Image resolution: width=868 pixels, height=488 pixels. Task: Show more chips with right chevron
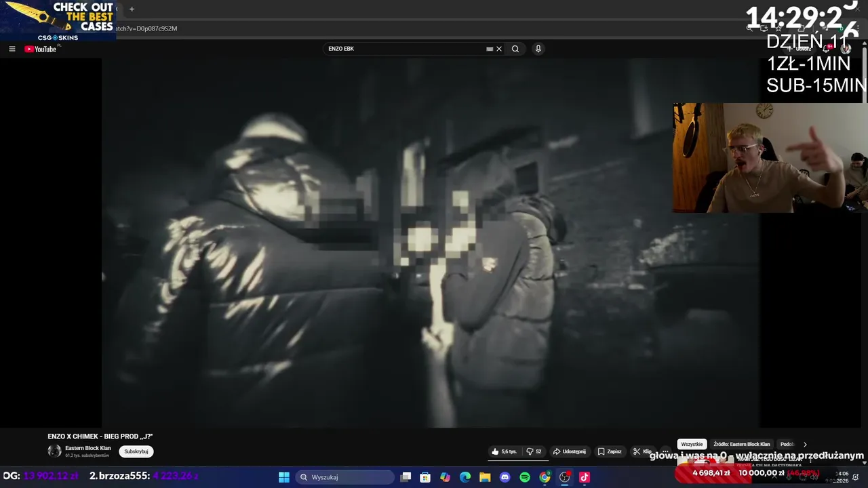[x=805, y=445]
